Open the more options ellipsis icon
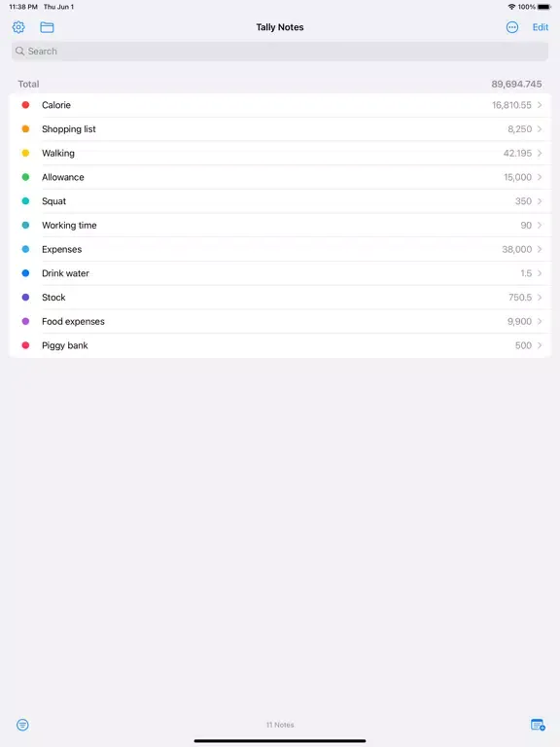This screenshot has height=747, width=560. click(512, 27)
